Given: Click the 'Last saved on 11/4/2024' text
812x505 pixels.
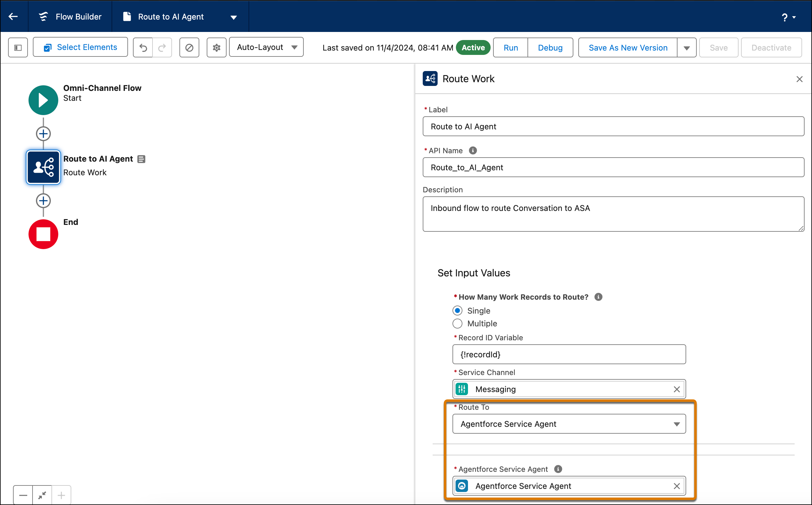Looking at the screenshot, I should pos(388,48).
